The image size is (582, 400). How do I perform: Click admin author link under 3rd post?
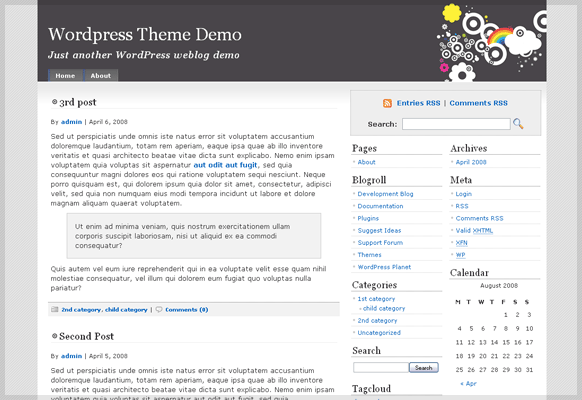point(71,122)
